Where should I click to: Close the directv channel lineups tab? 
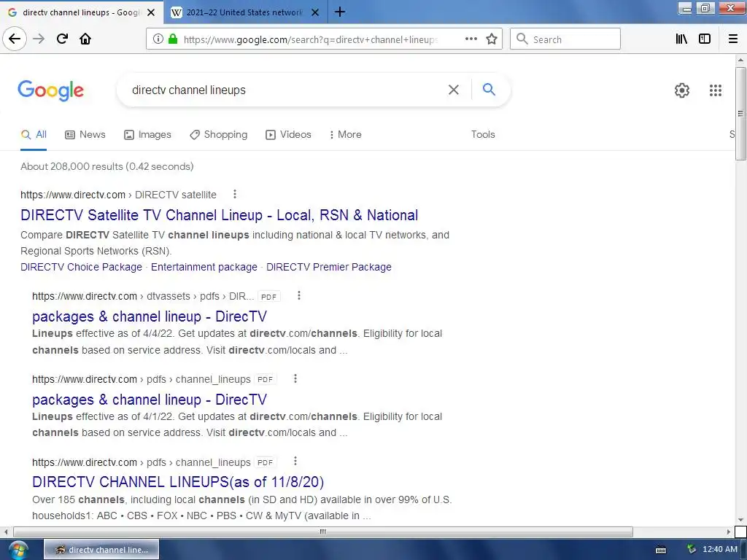click(151, 12)
